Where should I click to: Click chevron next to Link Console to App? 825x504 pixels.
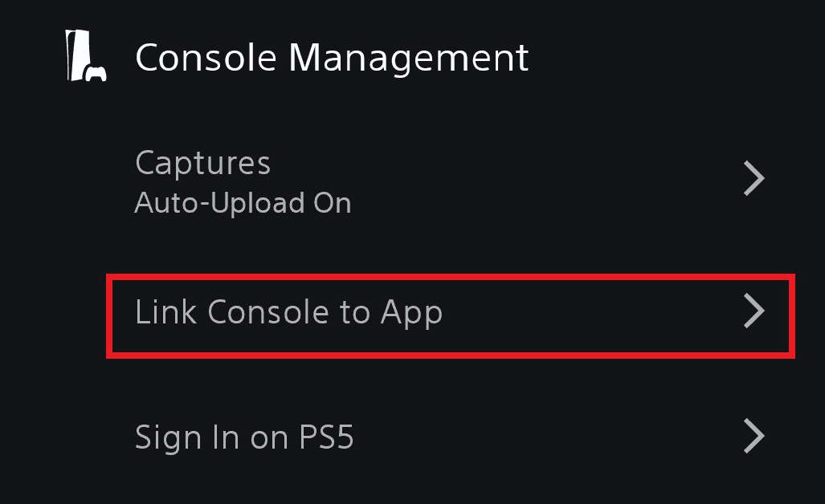[753, 311]
